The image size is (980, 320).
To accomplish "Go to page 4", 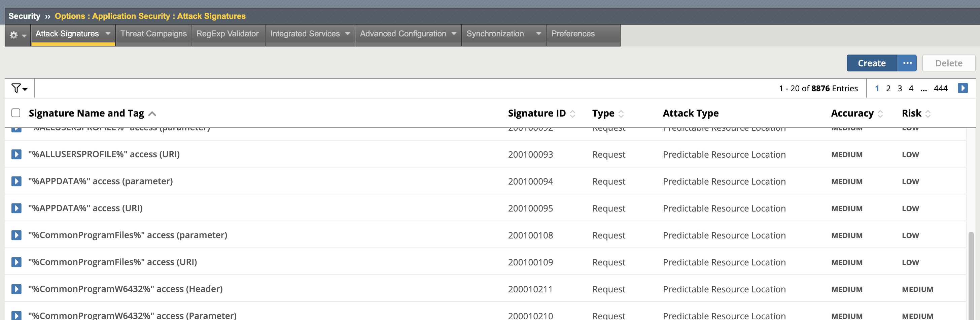I will pos(911,88).
